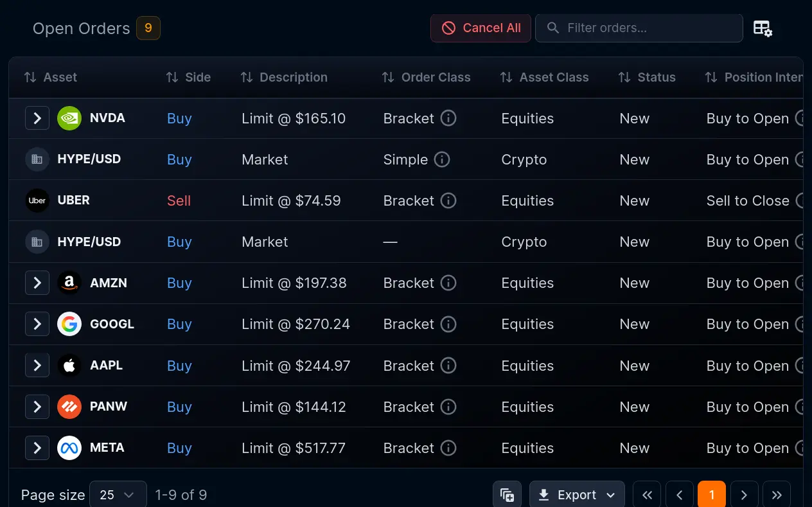Expand the PANW order row
Screen dimensions: 812x507
coord(37,407)
